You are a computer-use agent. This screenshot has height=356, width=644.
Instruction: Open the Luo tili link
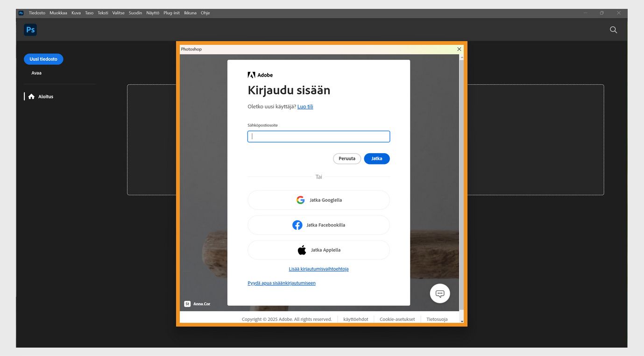pyautogui.click(x=305, y=106)
